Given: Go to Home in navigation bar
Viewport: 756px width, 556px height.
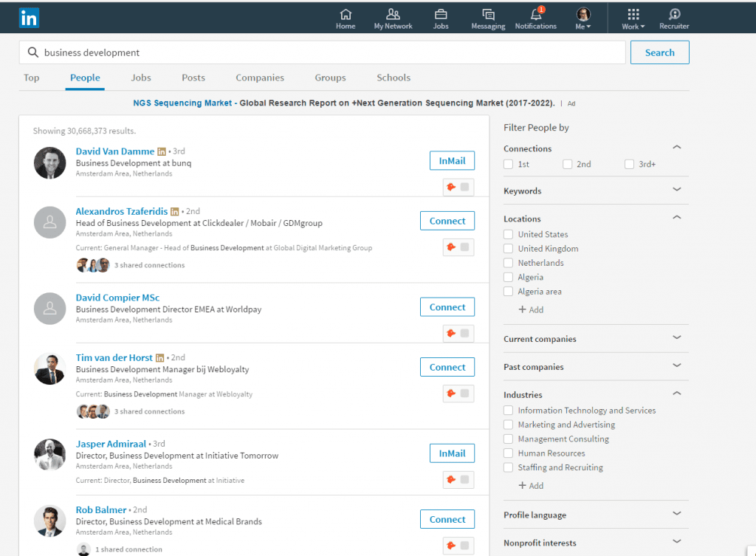Looking at the screenshot, I should [x=346, y=15].
